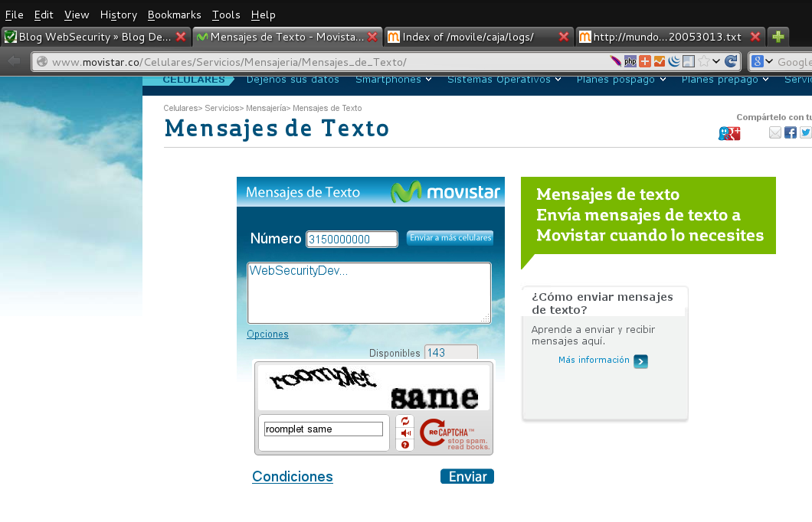The height and width of the screenshot is (522, 812).
Task: Click the Más información arrow icon
Action: [x=640, y=361]
